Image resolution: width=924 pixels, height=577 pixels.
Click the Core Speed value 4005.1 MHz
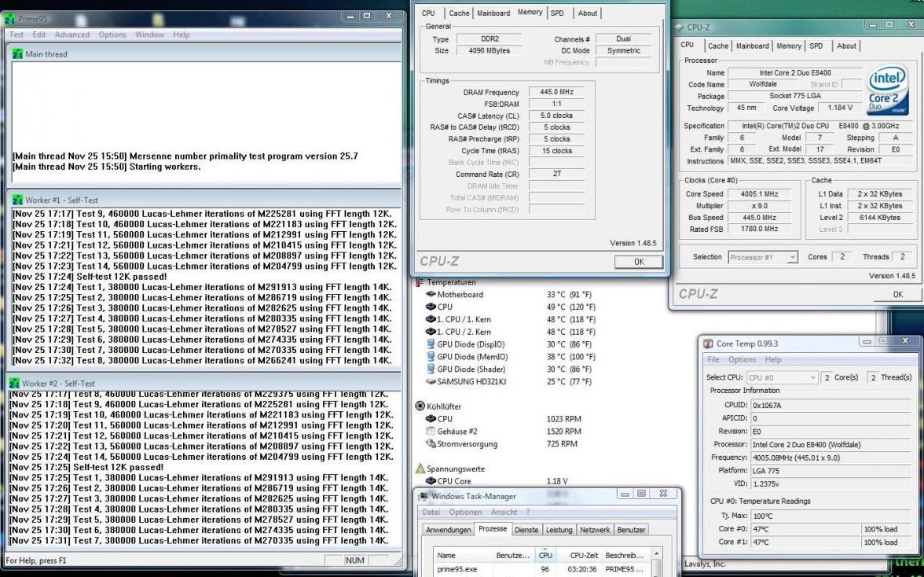760,194
